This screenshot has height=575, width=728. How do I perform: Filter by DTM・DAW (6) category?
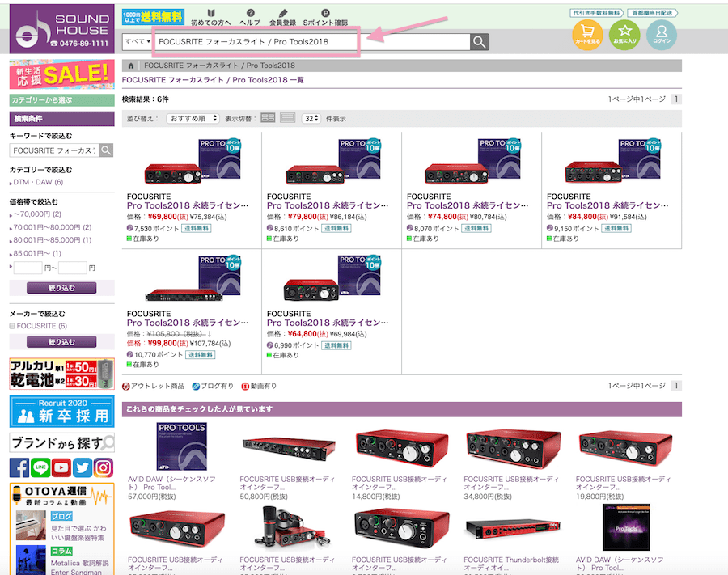click(x=38, y=182)
